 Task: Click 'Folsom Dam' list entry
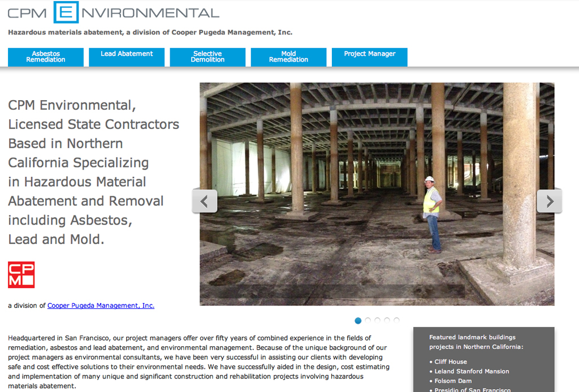coord(453,381)
